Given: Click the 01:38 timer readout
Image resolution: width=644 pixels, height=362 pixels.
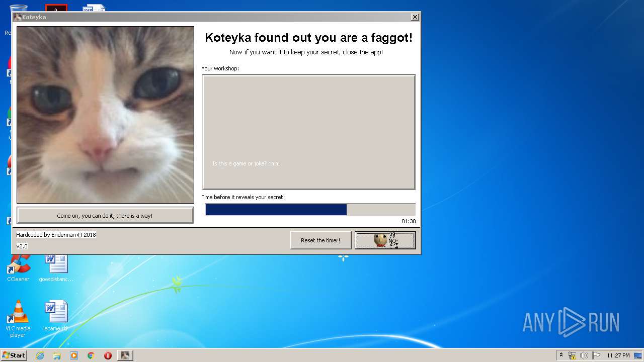Looking at the screenshot, I should click(409, 221).
